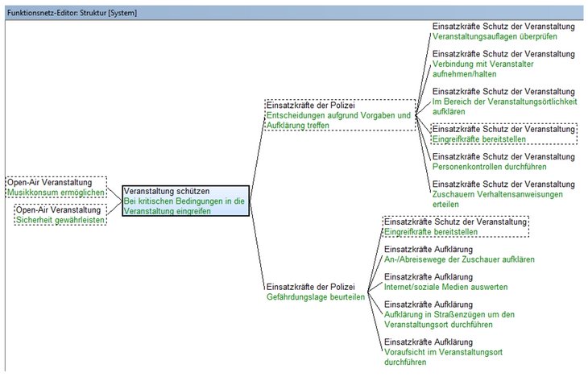Select 'Eingreifkräfte bereitstellen' node under the Entscheidungen branch

pyautogui.click(x=503, y=134)
